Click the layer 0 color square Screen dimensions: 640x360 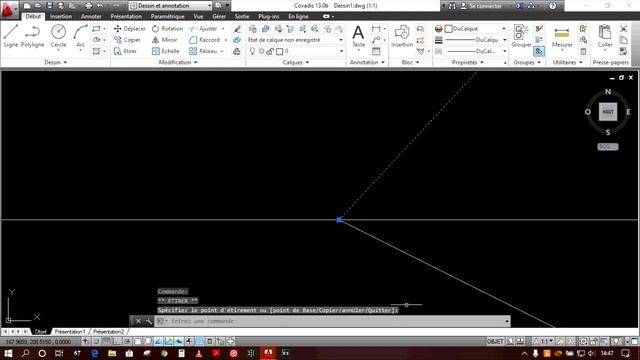point(280,51)
